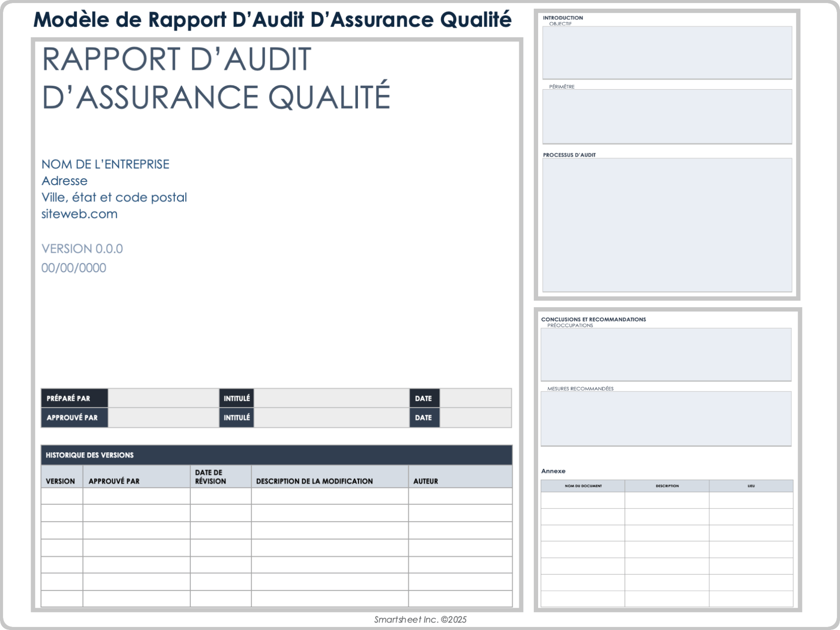Click the siteweb.com link text
The width and height of the screenshot is (840, 630).
(79, 213)
